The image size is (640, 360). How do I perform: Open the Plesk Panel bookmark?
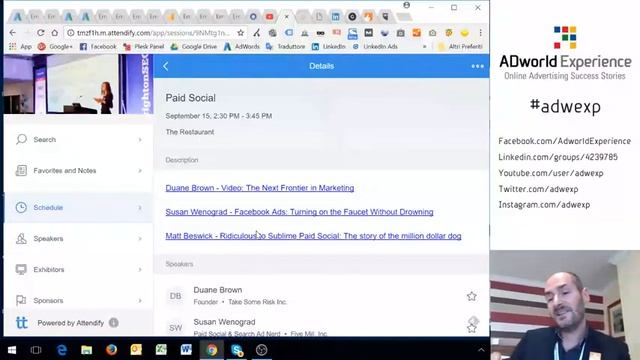point(143,47)
